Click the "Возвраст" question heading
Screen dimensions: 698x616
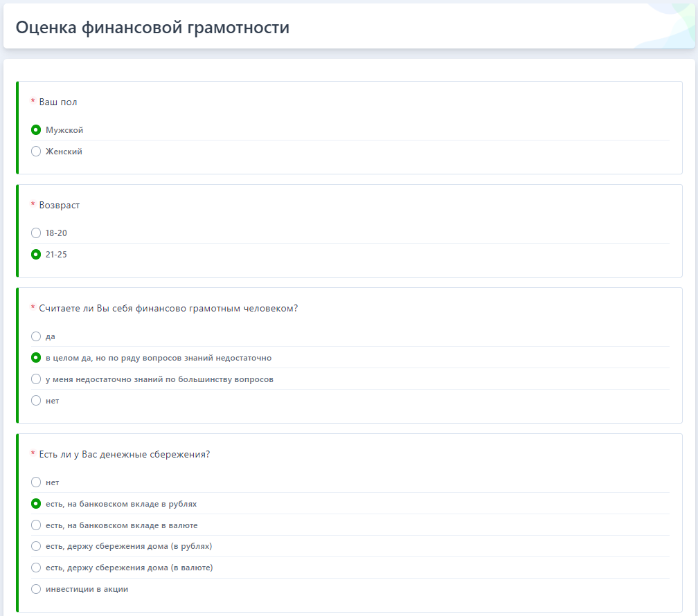tap(60, 205)
